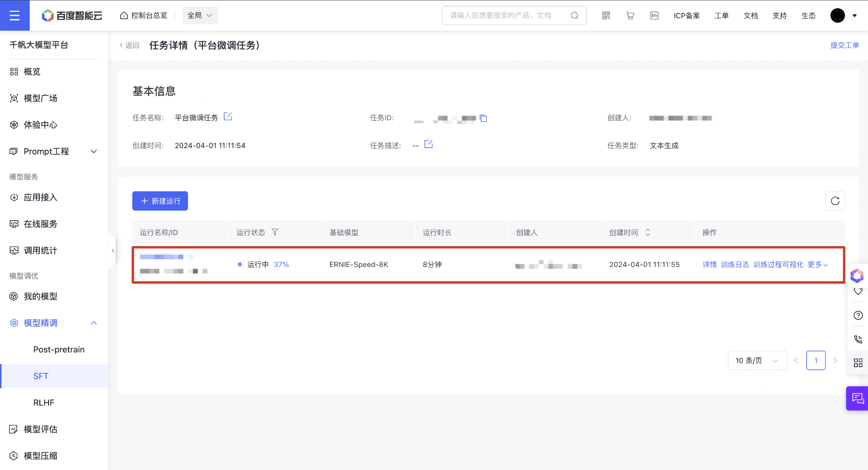Click 千帆大模型平台 sidebar title

point(39,45)
